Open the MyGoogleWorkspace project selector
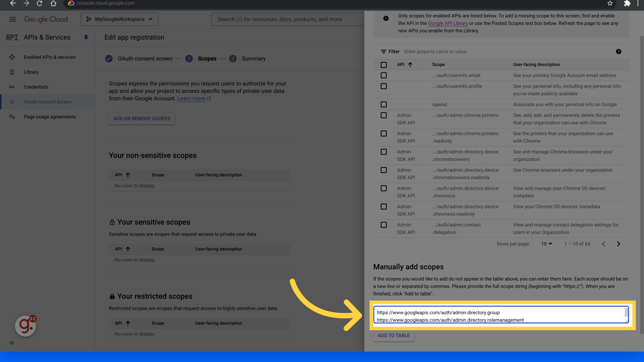644x362 pixels. (x=119, y=19)
